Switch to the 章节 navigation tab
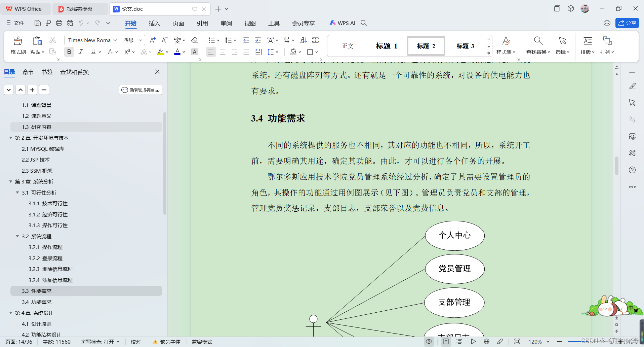644x347 pixels. pos(28,72)
